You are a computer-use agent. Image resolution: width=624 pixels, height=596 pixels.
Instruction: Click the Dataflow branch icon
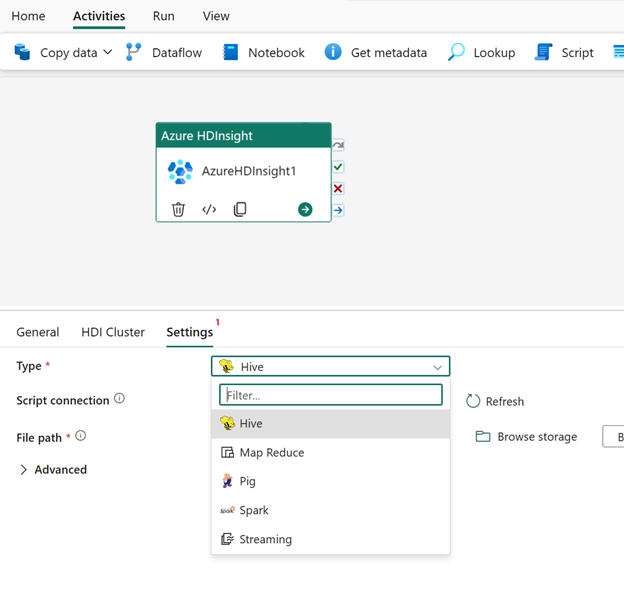(x=133, y=52)
